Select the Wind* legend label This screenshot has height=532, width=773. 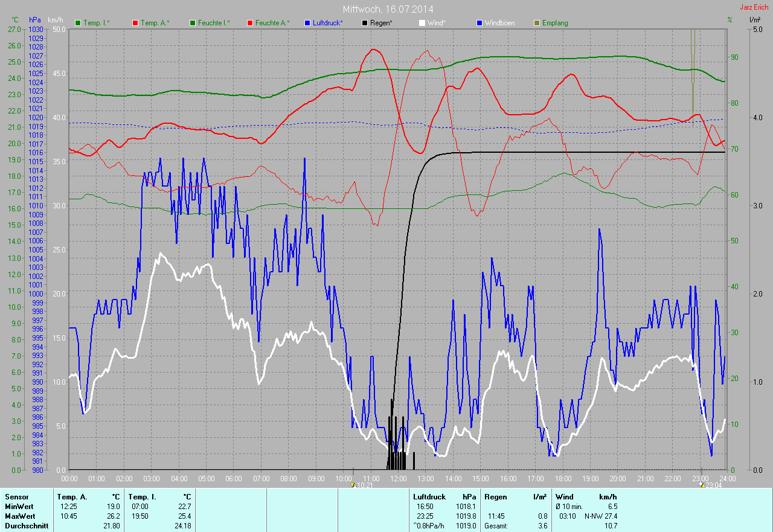pos(437,23)
